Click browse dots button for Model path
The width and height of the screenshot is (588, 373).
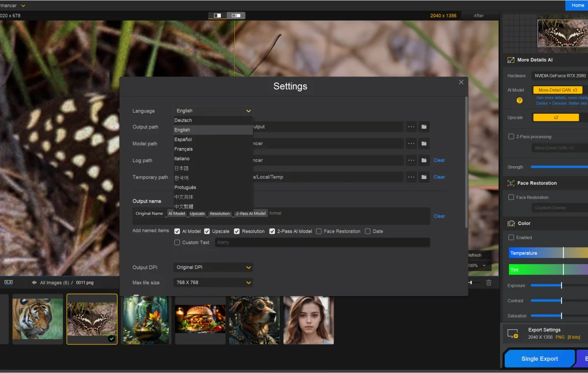411,144
